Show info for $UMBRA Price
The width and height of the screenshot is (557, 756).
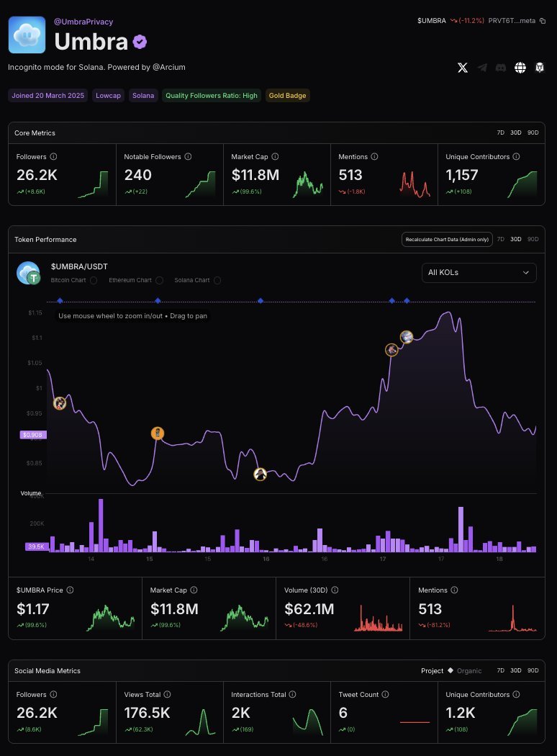70,590
